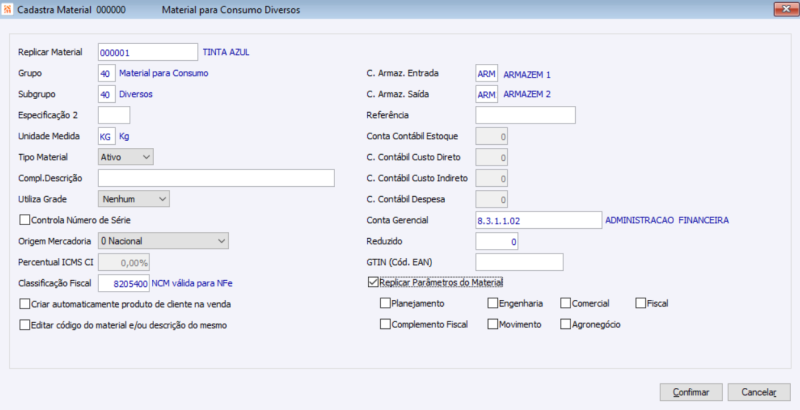Edit the Conta Gerencial field

point(539,220)
